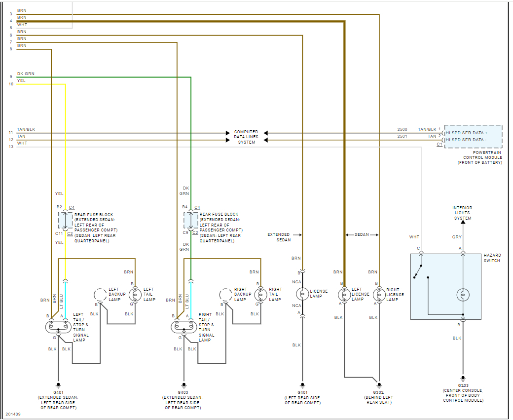Click the Rear Fuse Block B2 connector box
The height and width of the screenshot is (420, 513).
click(66, 220)
